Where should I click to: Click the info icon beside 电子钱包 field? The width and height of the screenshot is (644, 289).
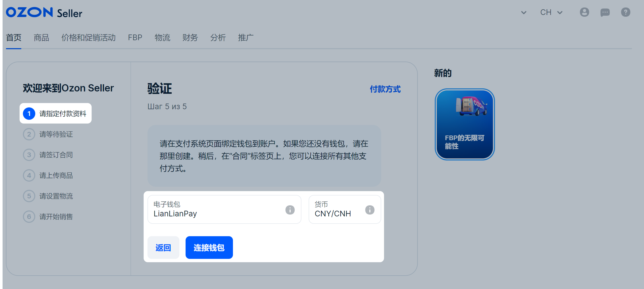290,210
